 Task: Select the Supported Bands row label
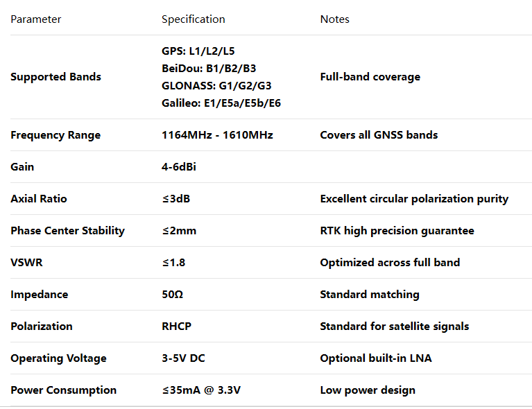55,77
